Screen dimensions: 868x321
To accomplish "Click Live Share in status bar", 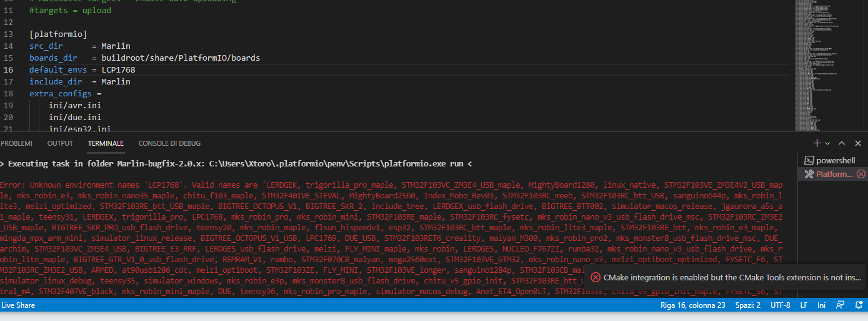I will coord(18,305).
